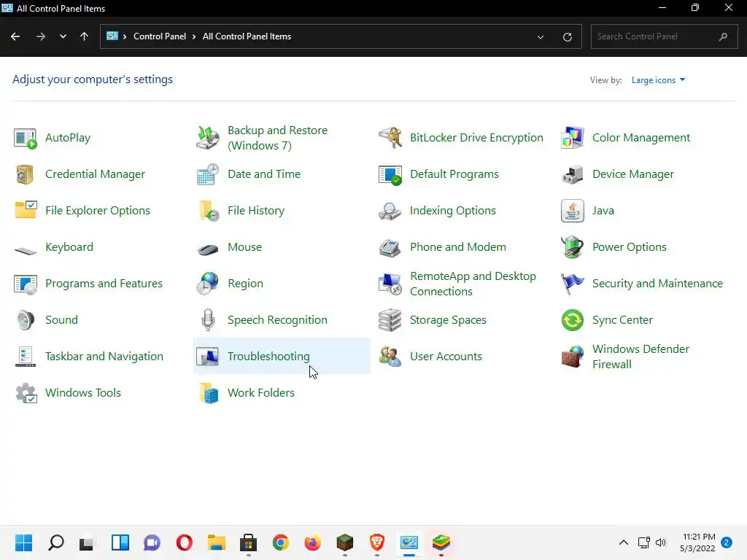Image resolution: width=747 pixels, height=560 pixels.
Task: Open the Power Options battery icon
Action: point(572,248)
